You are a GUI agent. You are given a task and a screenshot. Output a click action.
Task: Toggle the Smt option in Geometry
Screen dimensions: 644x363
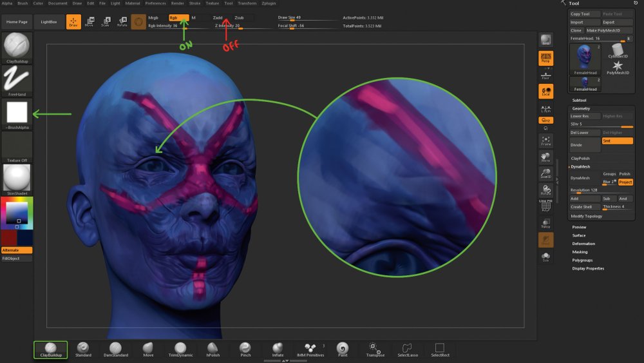[617, 141]
